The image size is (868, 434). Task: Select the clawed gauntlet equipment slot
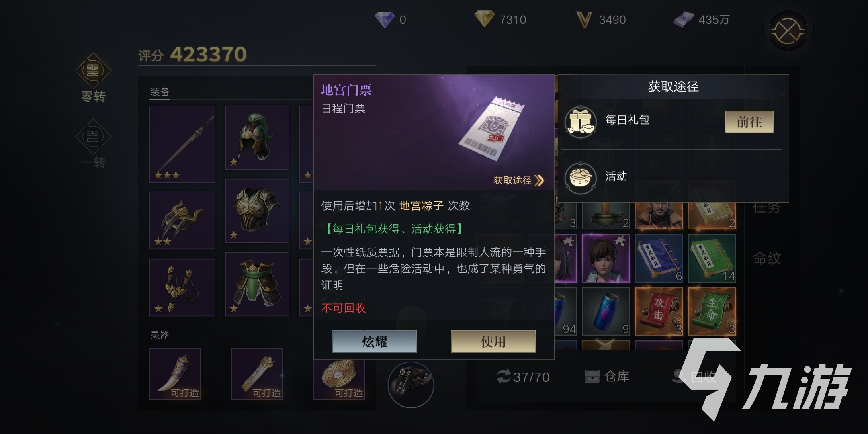(x=182, y=220)
